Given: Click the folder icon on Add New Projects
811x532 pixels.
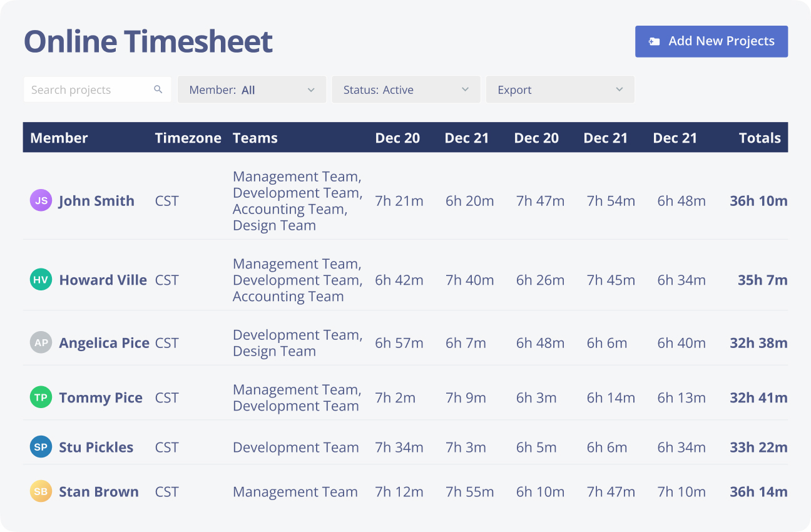Looking at the screenshot, I should tap(655, 41).
